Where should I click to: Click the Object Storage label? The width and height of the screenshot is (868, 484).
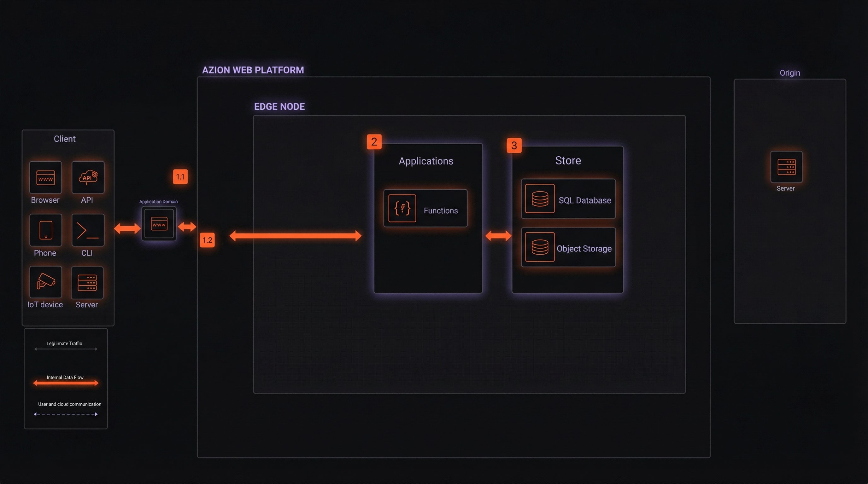584,249
